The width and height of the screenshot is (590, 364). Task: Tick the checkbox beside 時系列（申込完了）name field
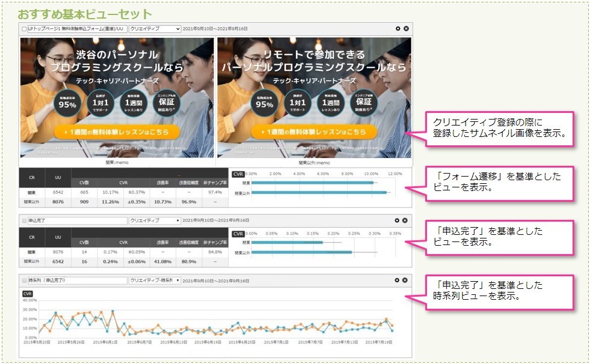pos(24,281)
